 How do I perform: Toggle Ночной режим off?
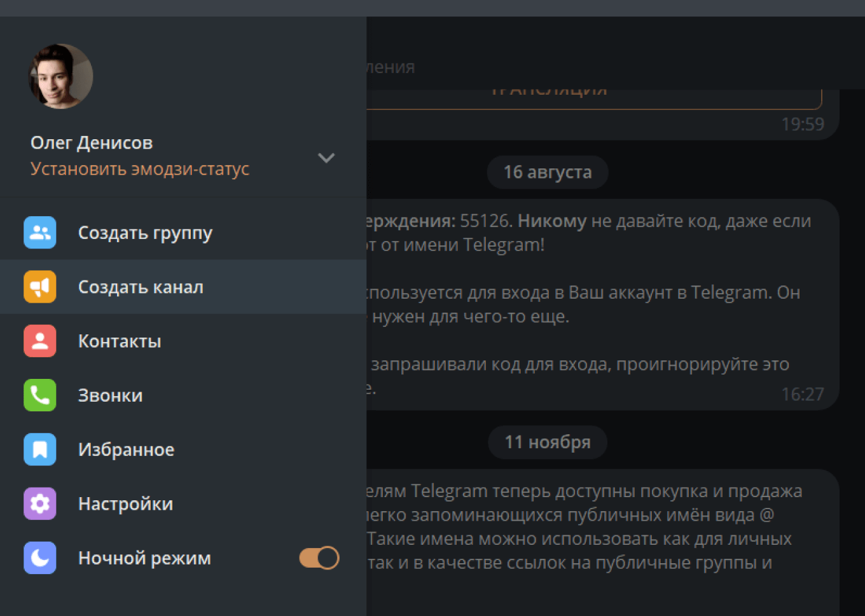[318, 558]
